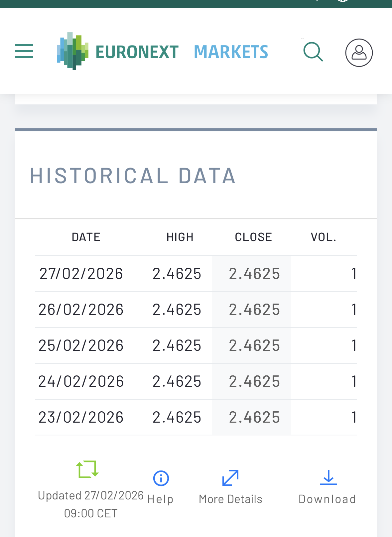Click the EURONEXT wordmark text
392x537 pixels.
point(137,52)
